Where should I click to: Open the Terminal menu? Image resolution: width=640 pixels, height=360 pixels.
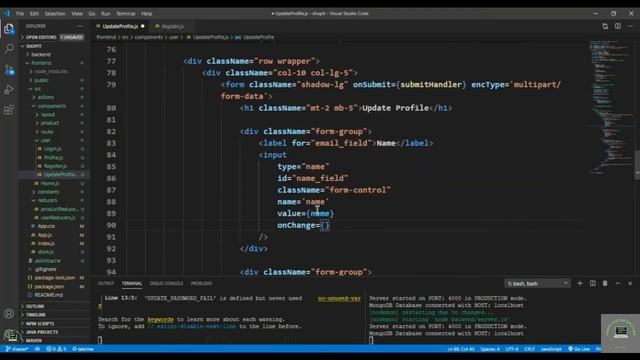[x=126, y=13]
